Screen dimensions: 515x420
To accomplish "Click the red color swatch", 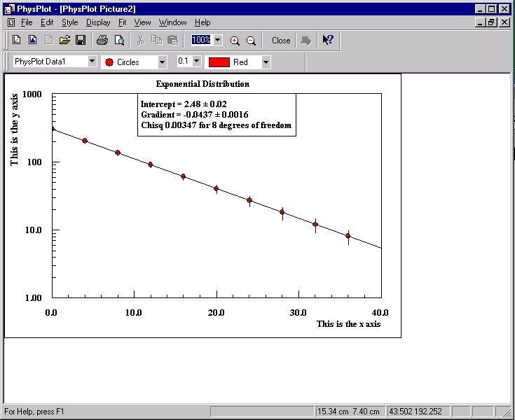I will 219,62.
